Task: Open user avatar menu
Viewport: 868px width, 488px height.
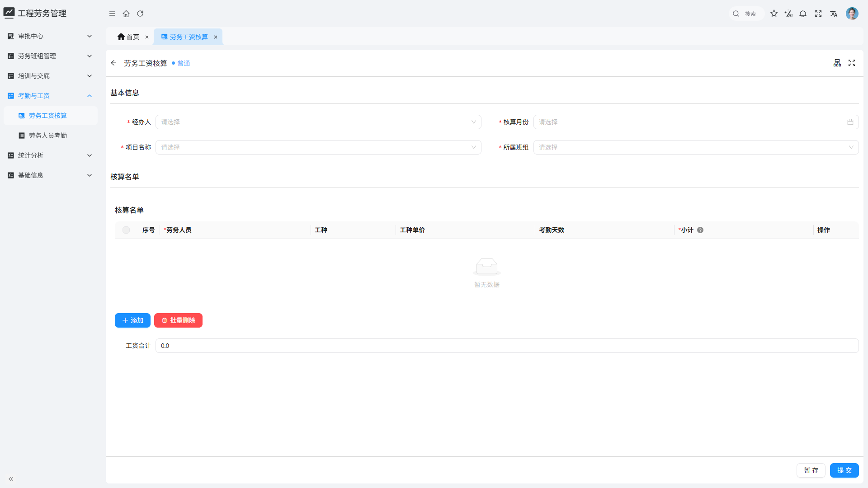Action: pyautogui.click(x=852, y=14)
